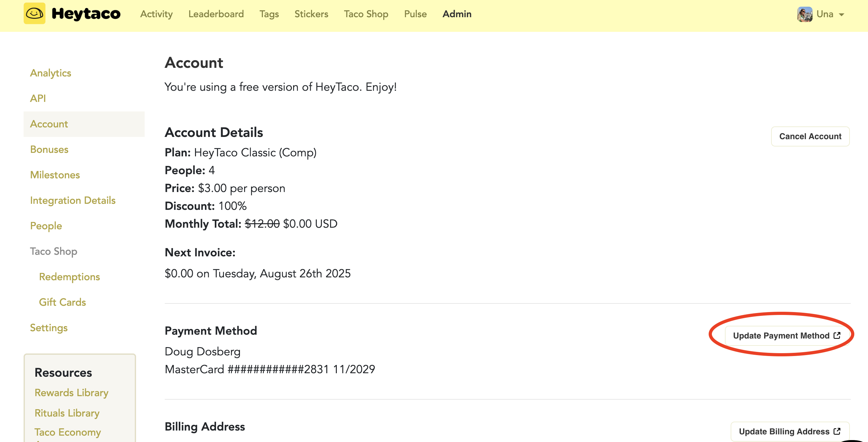Open API in the sidebar

(38, 98)
